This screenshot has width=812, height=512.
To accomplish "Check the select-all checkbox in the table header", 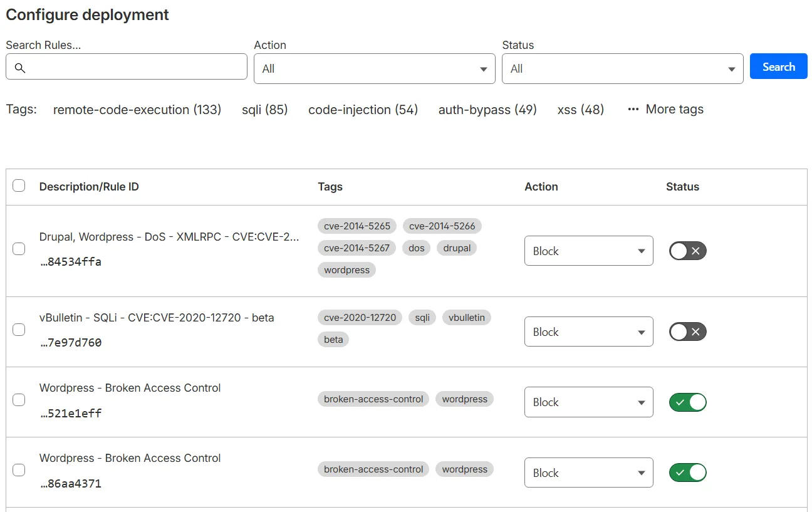I will [x=19, y=185].
